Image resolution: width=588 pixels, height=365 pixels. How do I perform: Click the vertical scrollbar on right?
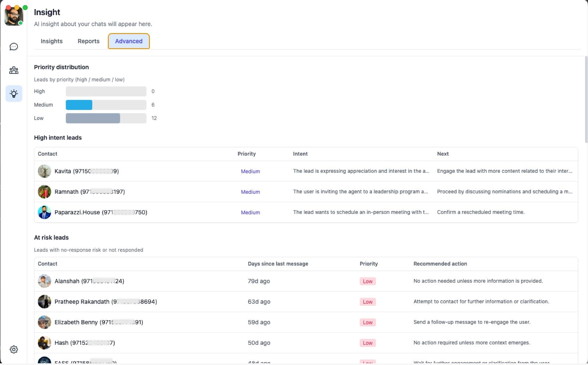586,99
